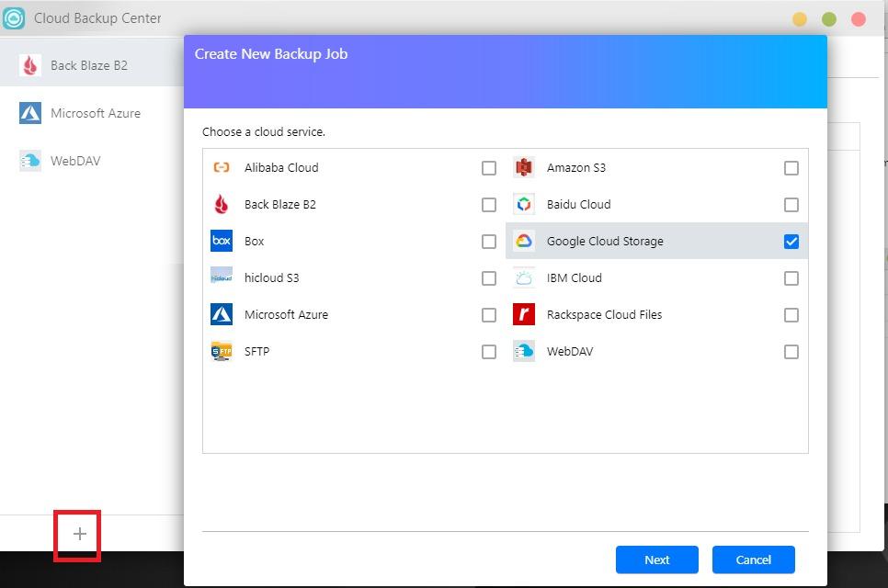Click the green maximize window button

pos(829,19)
